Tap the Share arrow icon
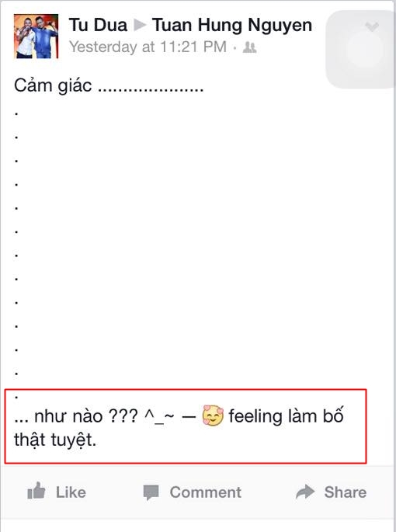 point(305,492)
